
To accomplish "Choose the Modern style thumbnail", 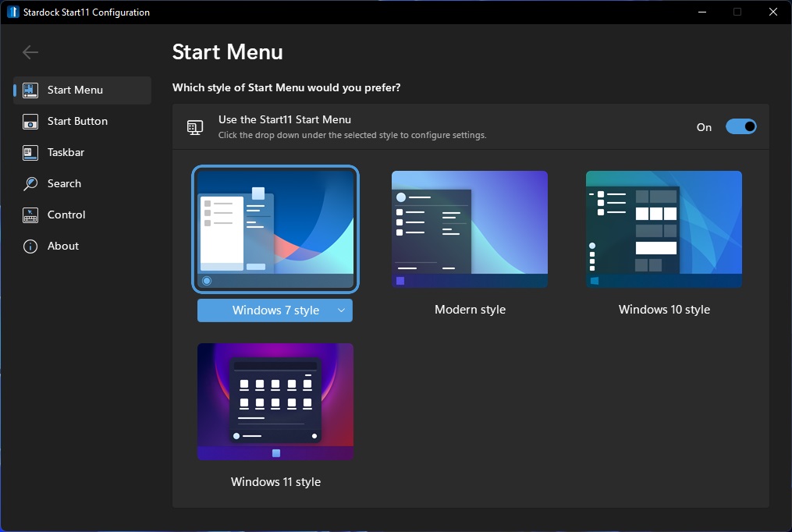I will click(470, 229).
